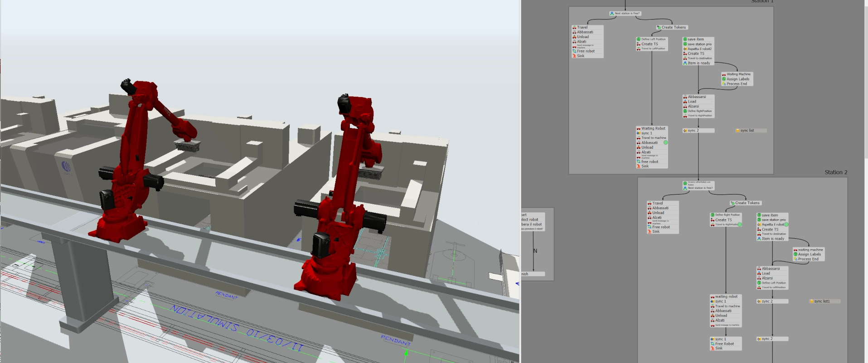Click Assign Labels green icon in Station 2
The width and height of the screenshot is (868, 363).
click(x=795, y=255)
